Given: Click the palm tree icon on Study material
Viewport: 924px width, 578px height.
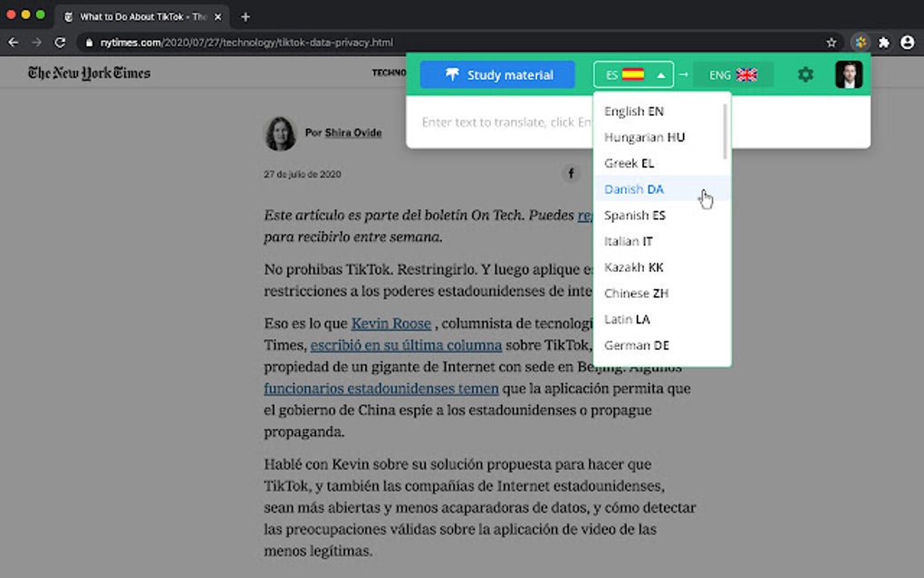Looking at the screenshot, I should click(452, 75).
